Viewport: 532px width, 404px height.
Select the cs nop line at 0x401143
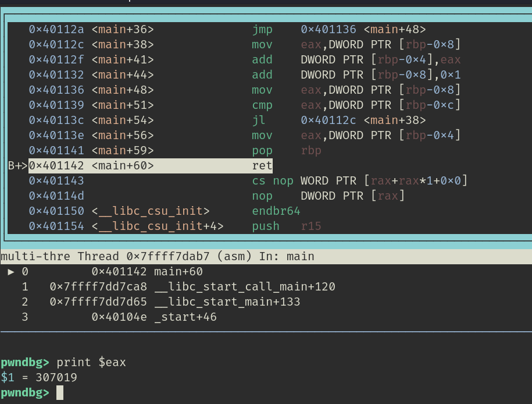(x=248, y=181)
